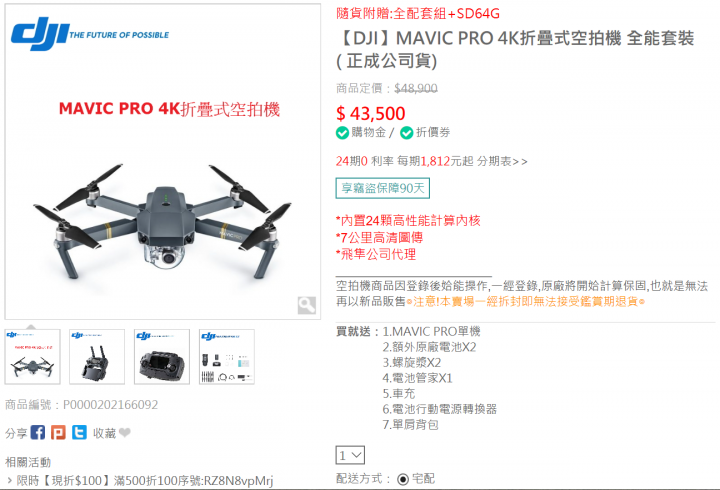Viewport: 720px width, 490px height.
Task: Open installment table 分期表 link
Action: point(502,162)
